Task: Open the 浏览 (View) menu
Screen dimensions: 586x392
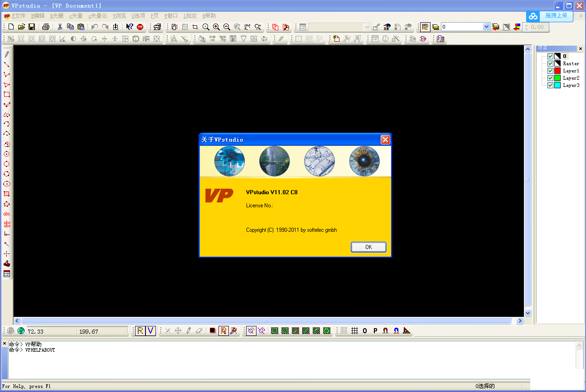Action: pyautogui.click(x=119, y=16)
